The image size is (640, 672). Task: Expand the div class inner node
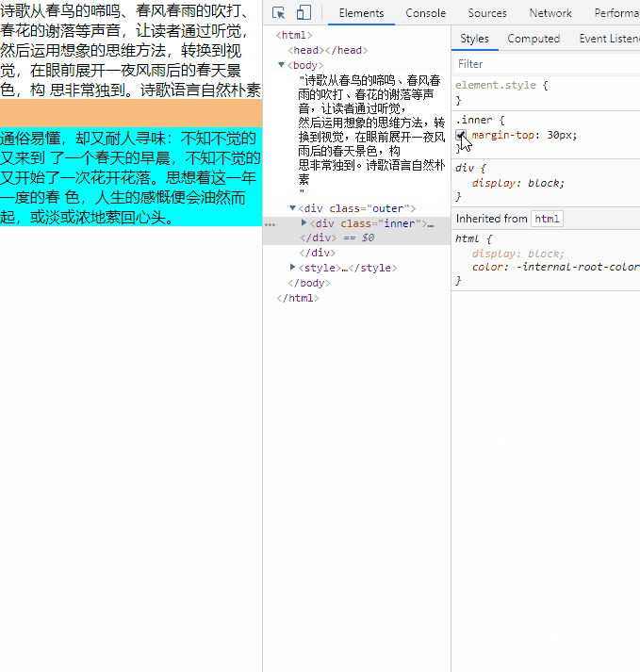point(304,222)
